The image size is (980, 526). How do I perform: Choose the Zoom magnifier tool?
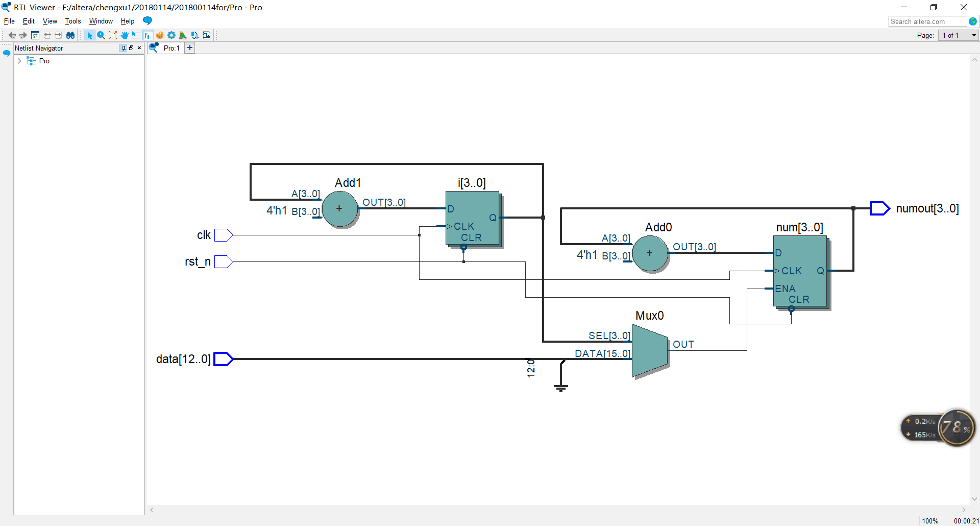pos(101,35)
